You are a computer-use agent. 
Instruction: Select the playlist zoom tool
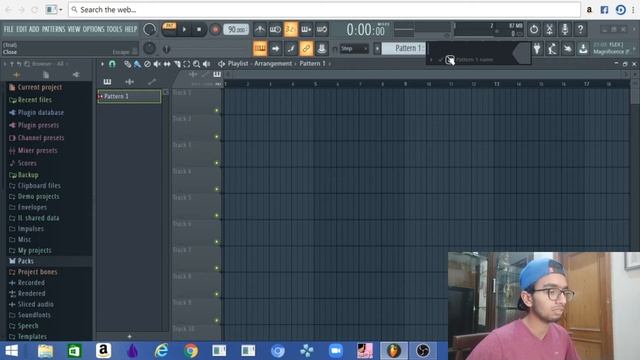[196, 64]
